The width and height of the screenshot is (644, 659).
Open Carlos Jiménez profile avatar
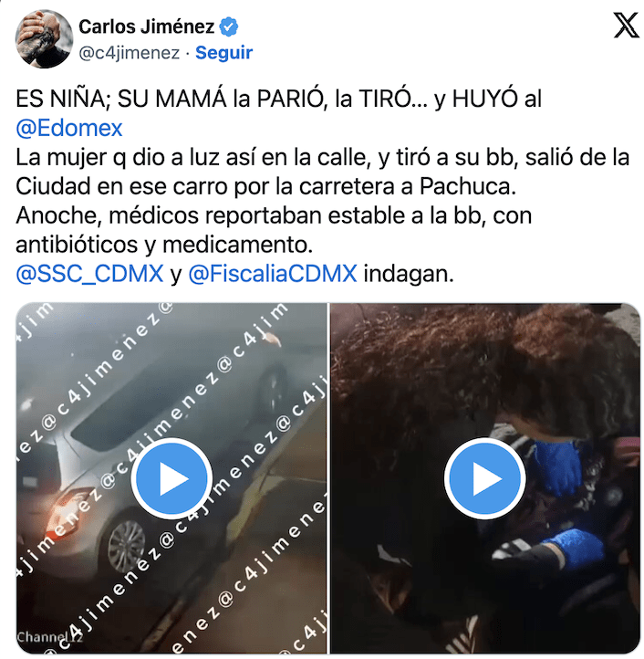coord(44,38)
